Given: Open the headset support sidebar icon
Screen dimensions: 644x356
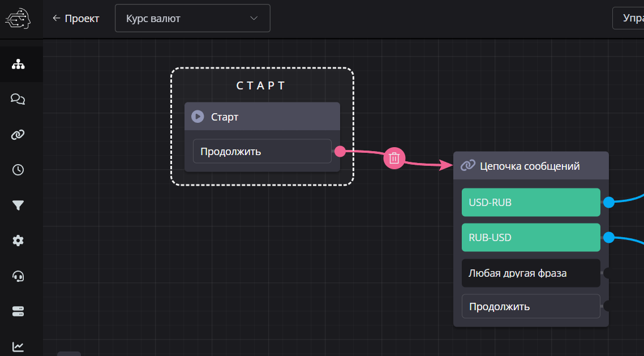Looking at the screenshot, I should pyautogui.click(x=18, y=276).
